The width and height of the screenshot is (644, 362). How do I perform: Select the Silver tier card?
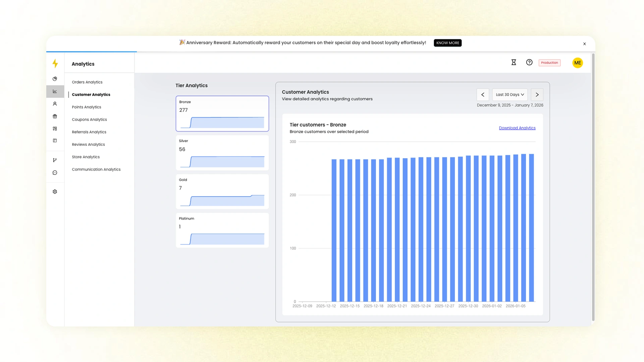(222, 153)
